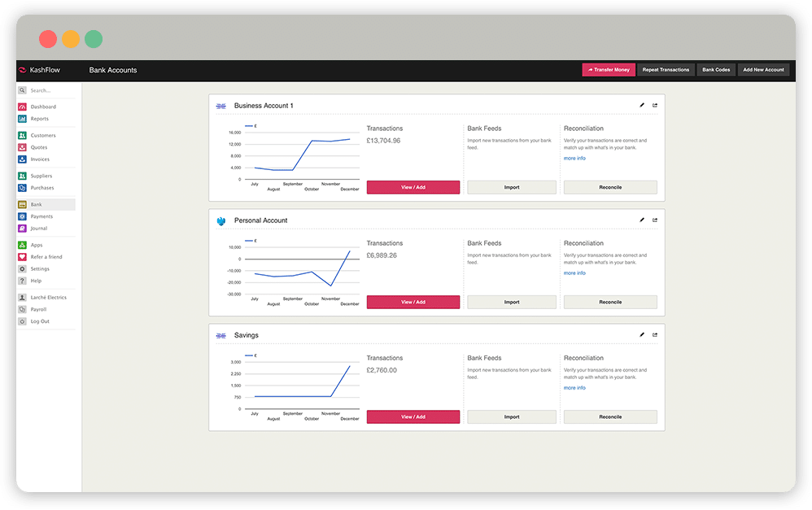Open the Refer a friend heart icon
The width and height of the screenshot is (812, 510).
pyautogui.click(x=23, y=257)
